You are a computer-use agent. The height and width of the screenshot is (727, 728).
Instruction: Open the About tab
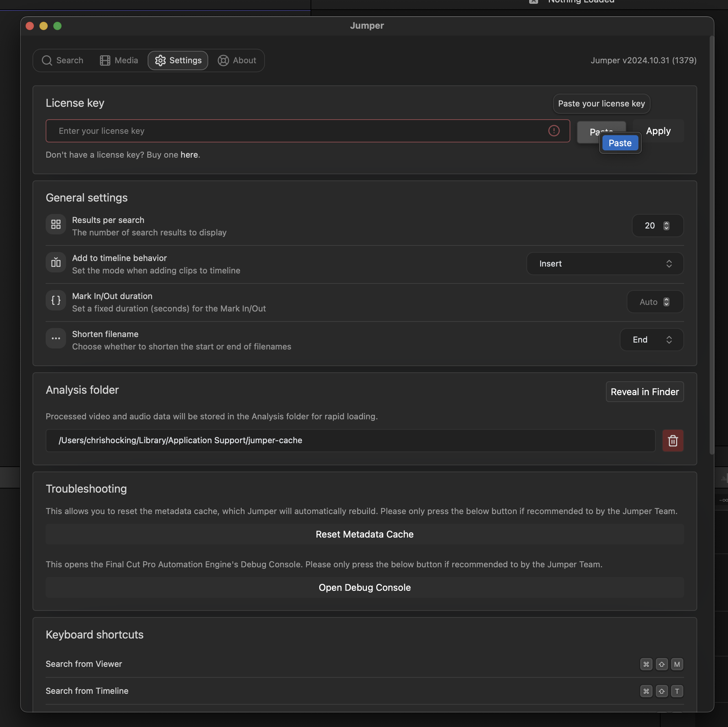click(237, 60)
